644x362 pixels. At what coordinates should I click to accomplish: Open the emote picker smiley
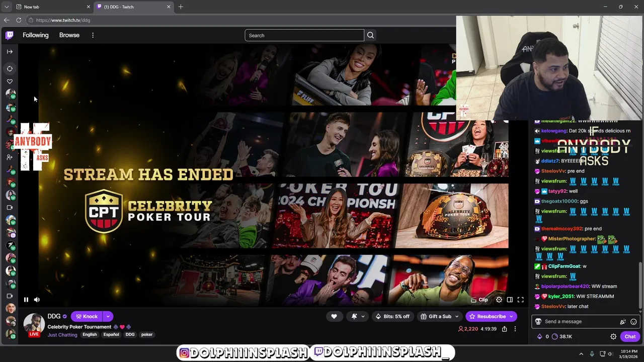[633, 321]
